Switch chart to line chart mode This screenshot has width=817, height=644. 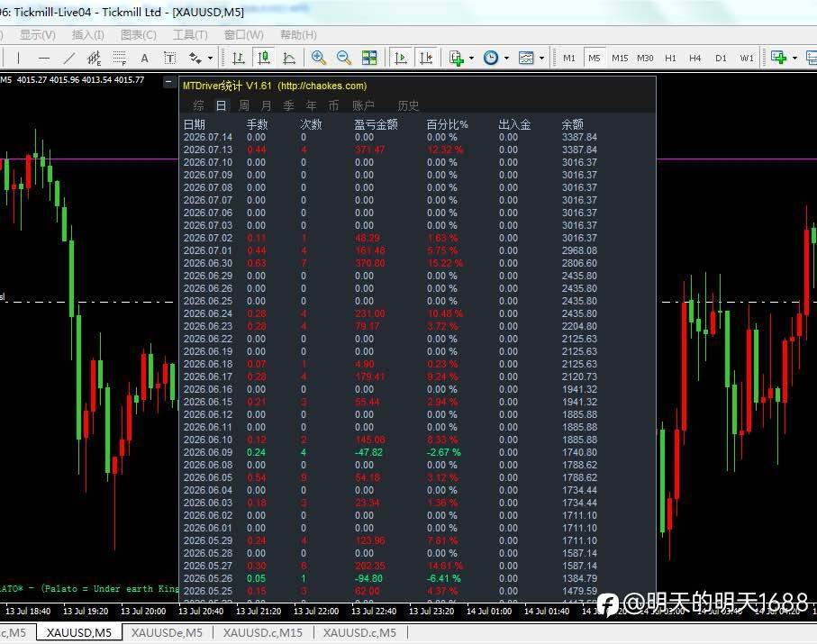point(289,58)
